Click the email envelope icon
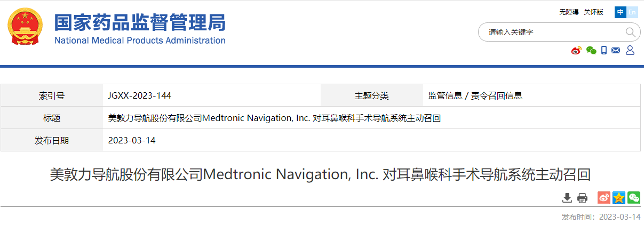 616,50
